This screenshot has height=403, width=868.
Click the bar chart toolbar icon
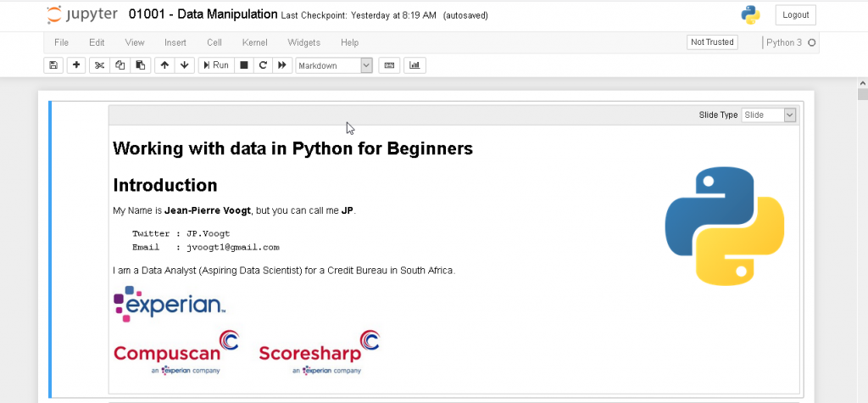click(x=415, y=65)
